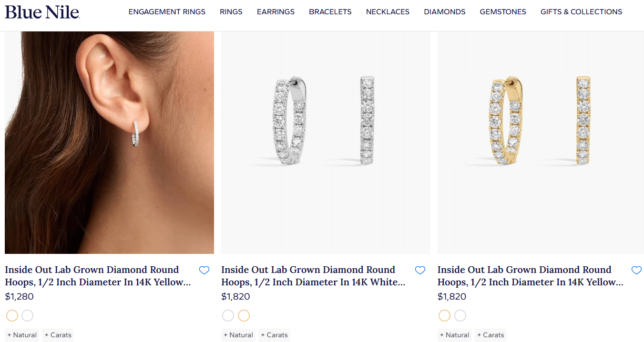Open Gifts & Collections in navigation
The height and width of the screenshot is (342, 644).
581,12
